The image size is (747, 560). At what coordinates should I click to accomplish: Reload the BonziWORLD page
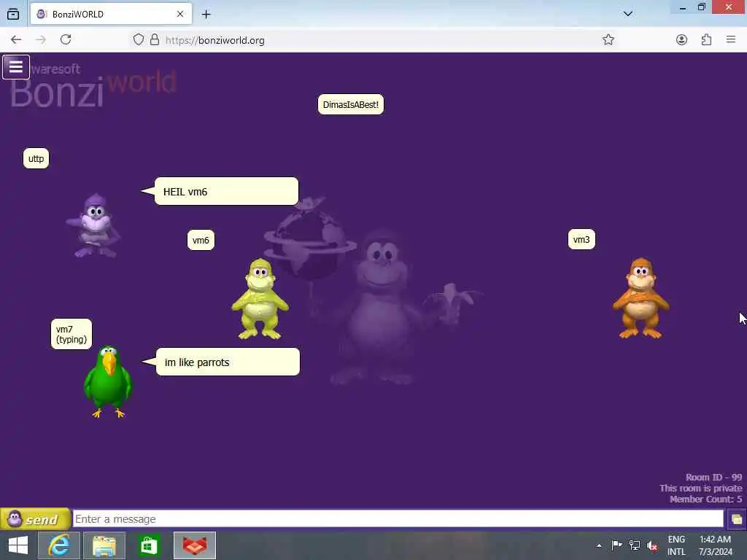(66, 40)
